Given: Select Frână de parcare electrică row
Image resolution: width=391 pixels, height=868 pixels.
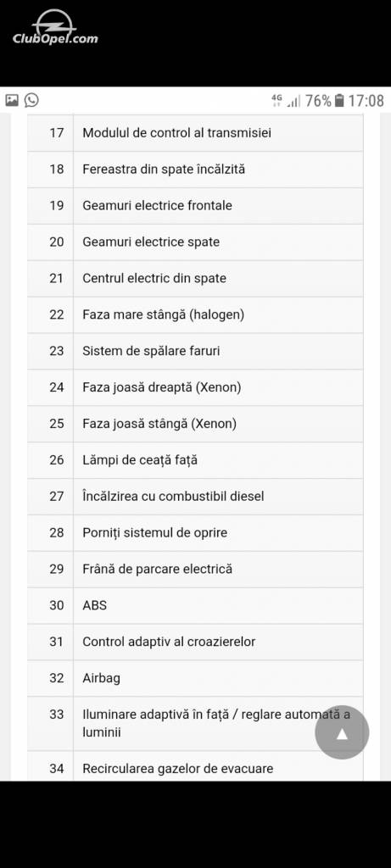Looking at the screenshot, I should (195, 570).
